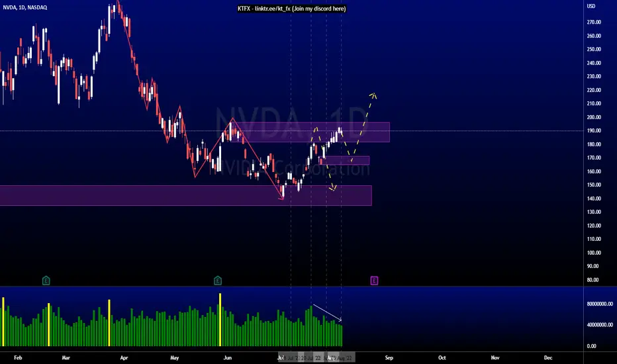Click the 250.00 price axis label
This screenshot has width=617, height=364.
[x=594, y=49]
